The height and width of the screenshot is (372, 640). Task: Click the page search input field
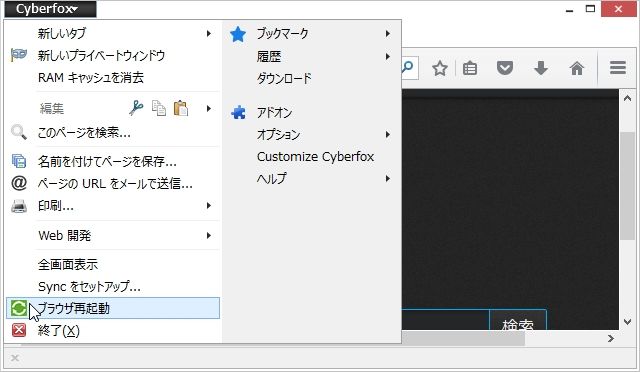click(445, 320)
